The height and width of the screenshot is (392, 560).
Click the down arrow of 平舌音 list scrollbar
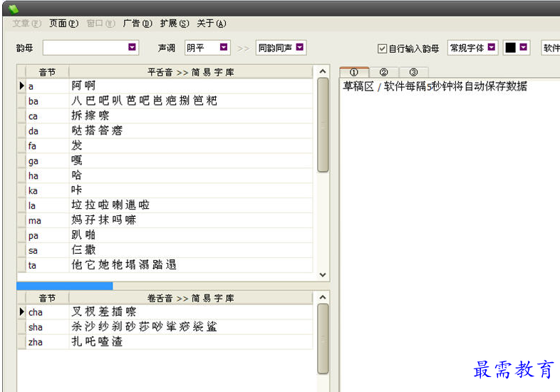pos(323,275)
